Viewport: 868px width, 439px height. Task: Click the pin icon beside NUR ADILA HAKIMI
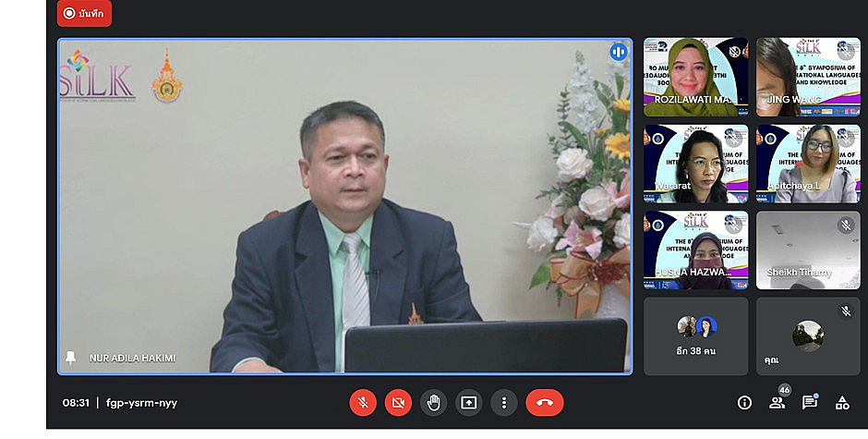70,358
